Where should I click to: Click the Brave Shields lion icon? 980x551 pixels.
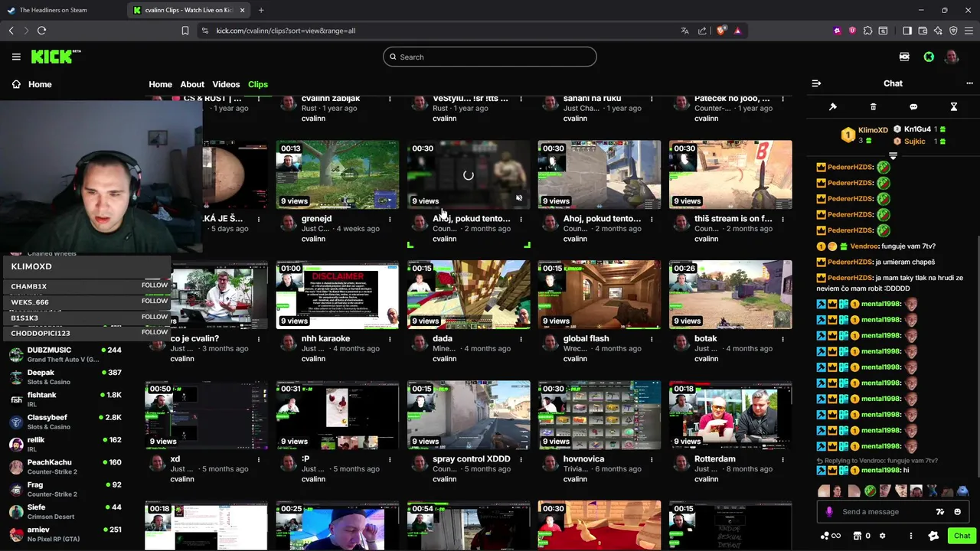[x=721, y=31]
